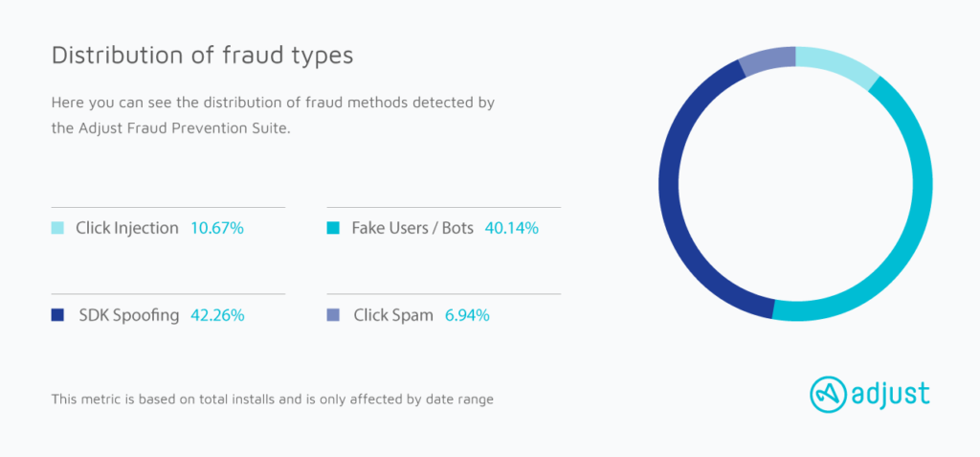Click the 42.26% value
The height and width of the screenshot is (457, 980).
(x=217, y=315)
